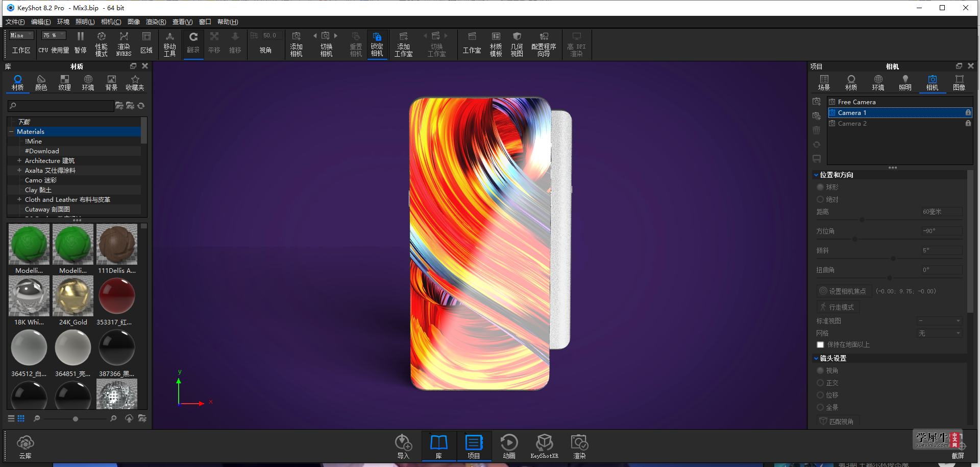The image size is (980, 467).
Task: Switch to Colors (颜色) library tab
Action: tap(41, 83)
